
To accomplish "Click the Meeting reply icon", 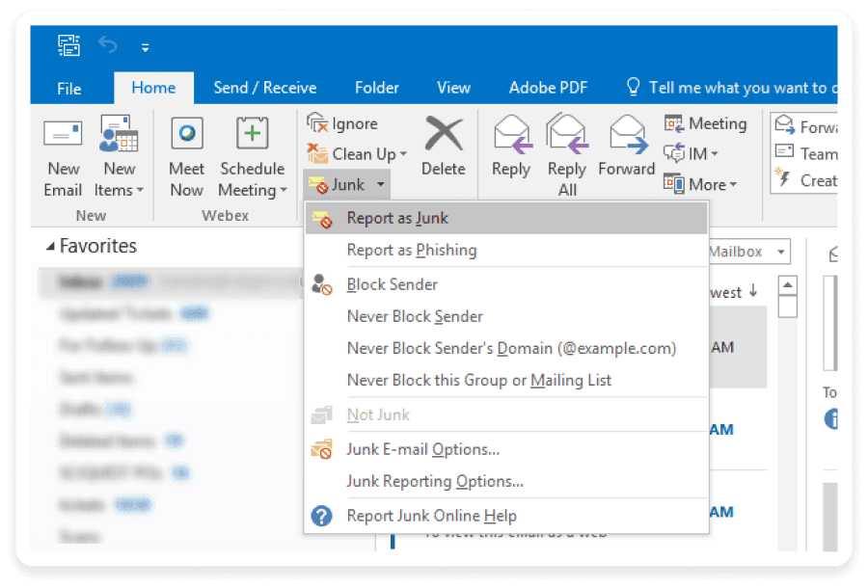I will [x=674, y=123].
